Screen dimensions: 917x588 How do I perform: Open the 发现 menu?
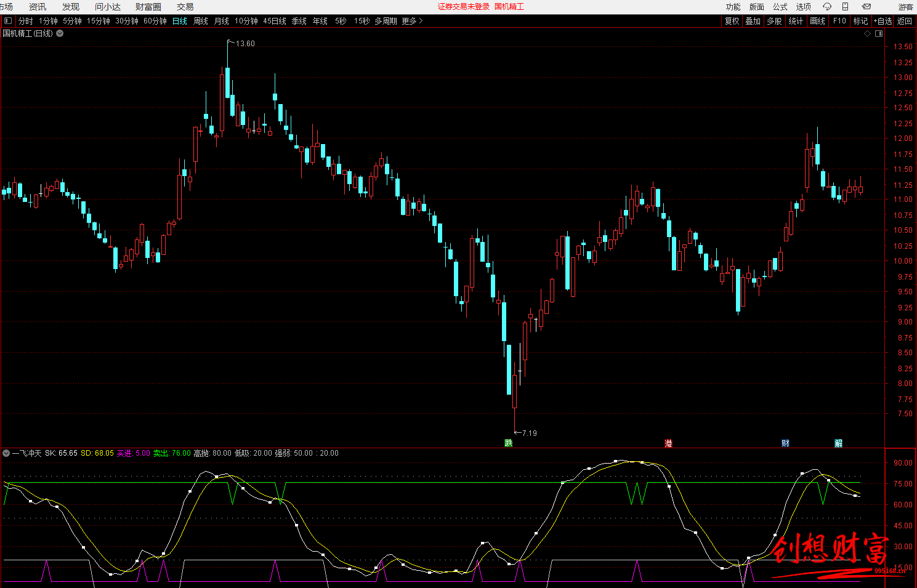click(71, 7)
